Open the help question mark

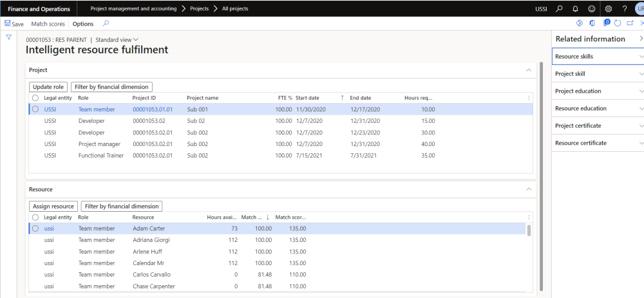pyautogui.click(x=625, y=8)
